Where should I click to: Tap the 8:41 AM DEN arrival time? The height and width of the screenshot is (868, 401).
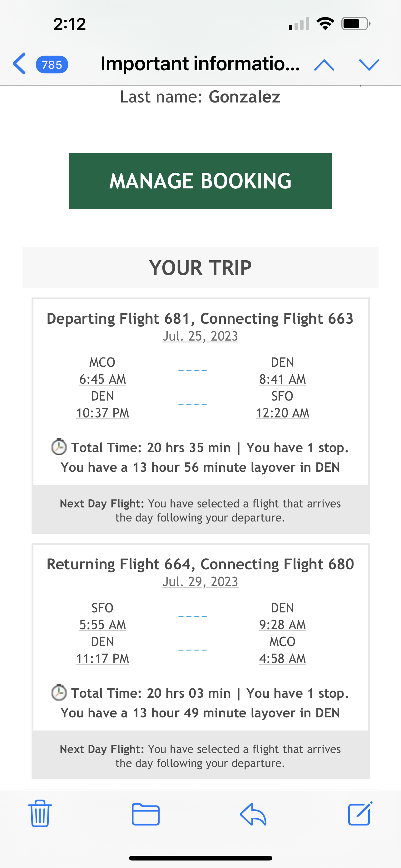(x=282, y=379)
